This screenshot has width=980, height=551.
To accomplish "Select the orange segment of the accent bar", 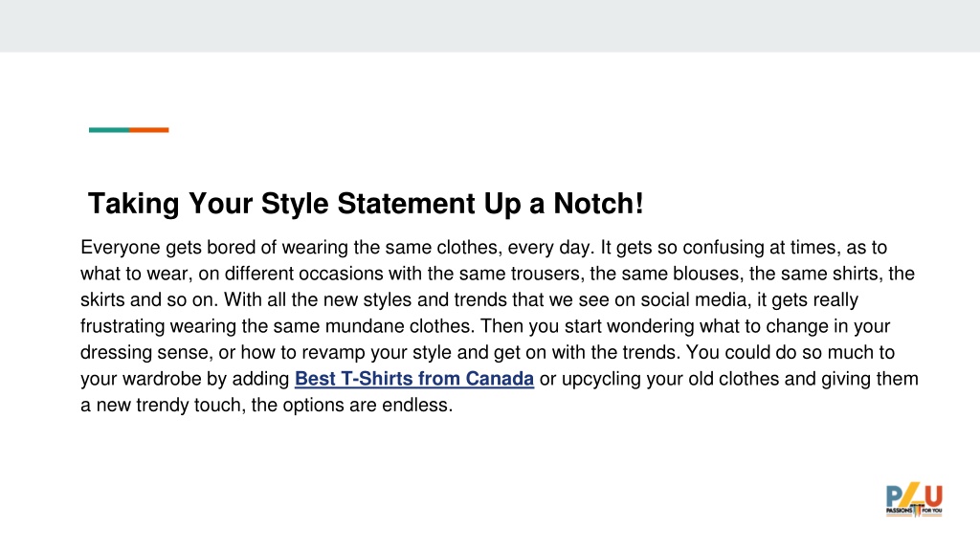I will 148,130.
